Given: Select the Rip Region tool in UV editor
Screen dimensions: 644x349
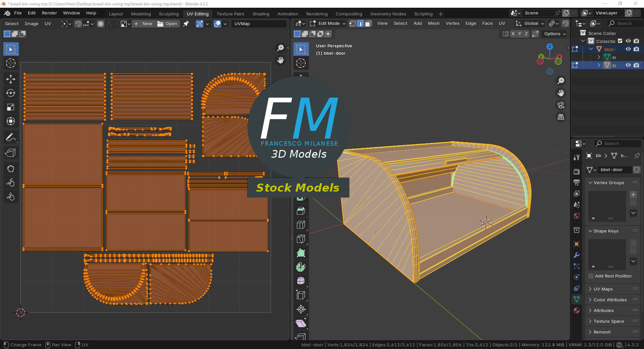Looking at the screenshot, I should (11, 153).
